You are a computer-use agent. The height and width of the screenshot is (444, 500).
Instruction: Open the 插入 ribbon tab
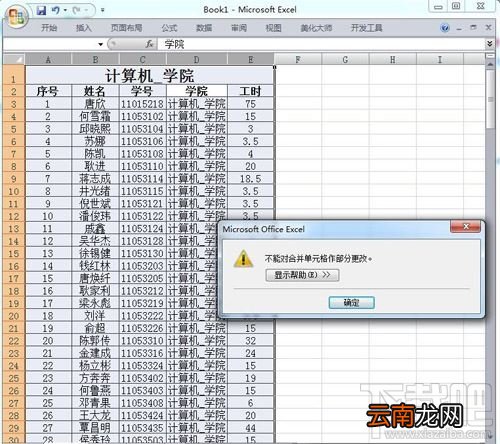tap(83, 28)
